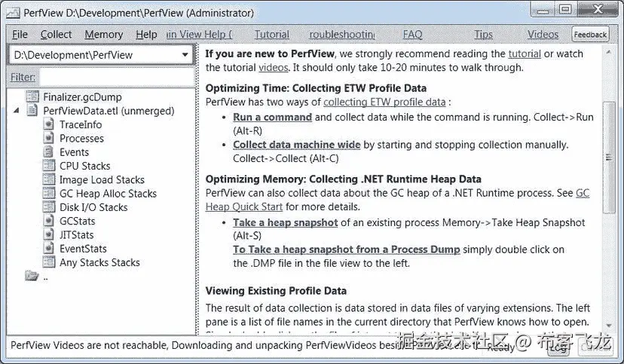Follow the Tutorial link in toolbar
Image resolution: width=624 pixels, height=364 pixels.
tap(271, 35)
